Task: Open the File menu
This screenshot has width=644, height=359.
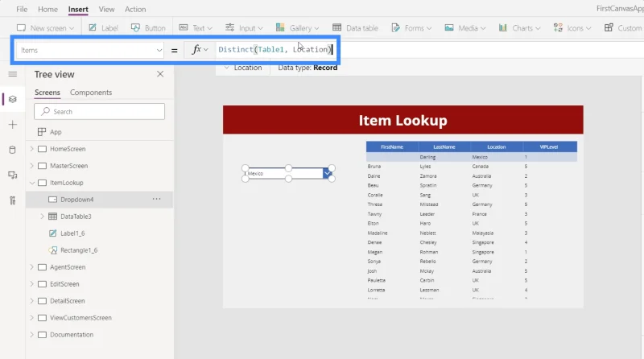Action: pos(22,9)
